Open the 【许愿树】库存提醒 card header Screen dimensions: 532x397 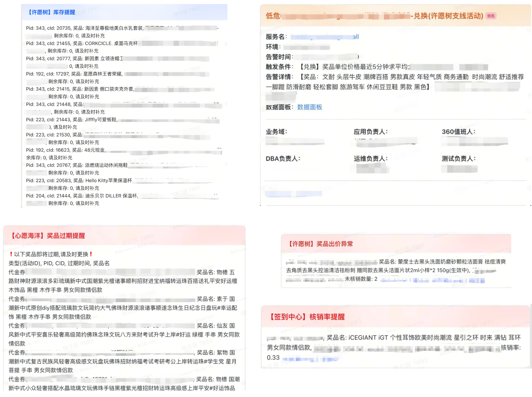coord(52,12)
